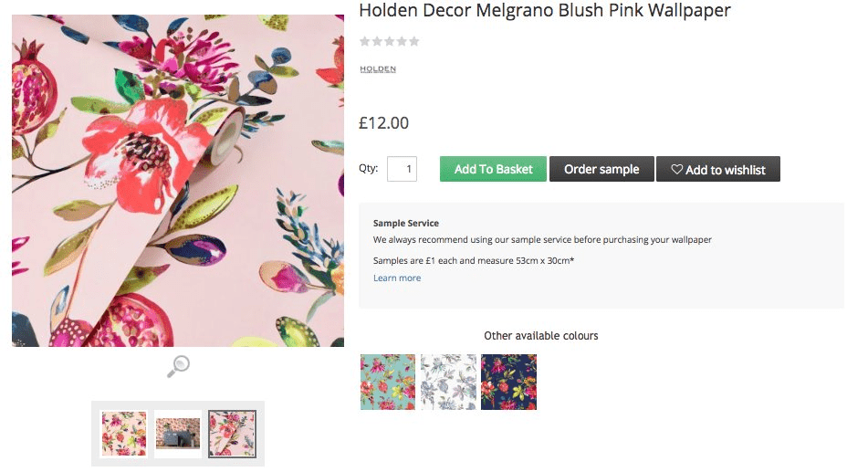Select the highlighted wallpaper roll thumbnail
868x472 pixels.
pyautogui.click(x=232, y=434)
